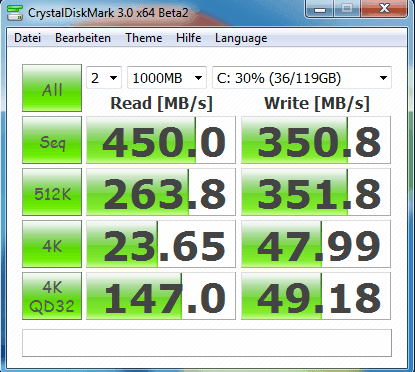Open the Datei menu

click(x=27, y=38)
